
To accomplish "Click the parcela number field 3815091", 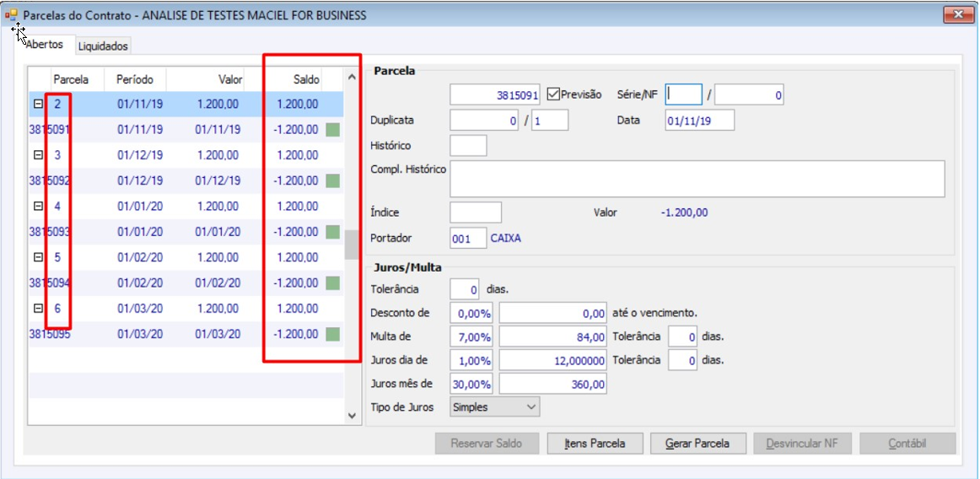I will pos(495,94).
